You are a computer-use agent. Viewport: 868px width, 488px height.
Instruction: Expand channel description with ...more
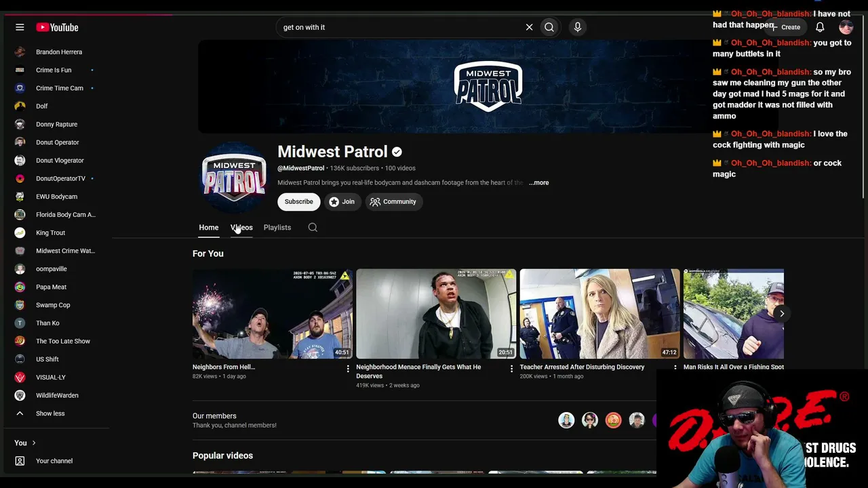point(539,182)
